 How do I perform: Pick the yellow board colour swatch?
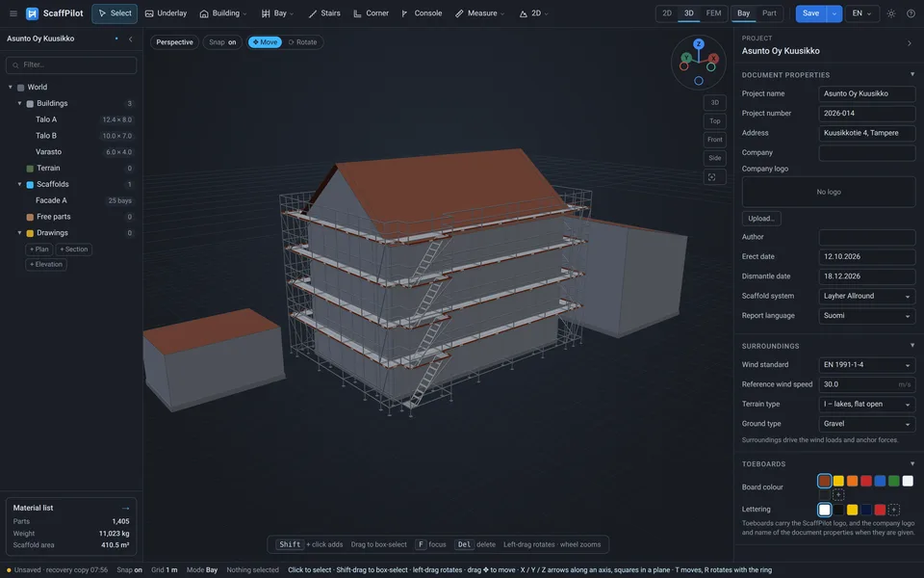point(838,482)
